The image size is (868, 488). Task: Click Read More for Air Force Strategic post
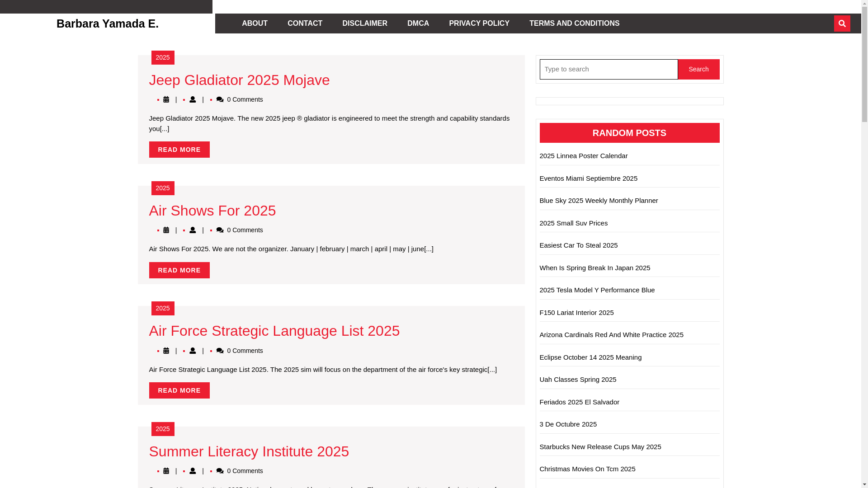179,390
